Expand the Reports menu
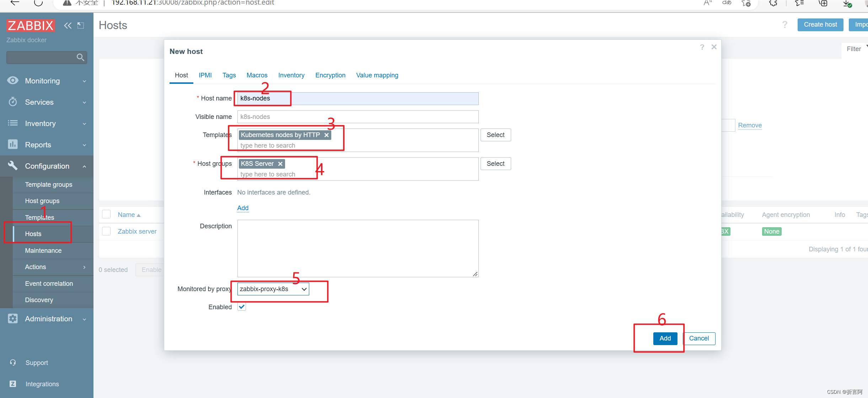 [85, 145]
